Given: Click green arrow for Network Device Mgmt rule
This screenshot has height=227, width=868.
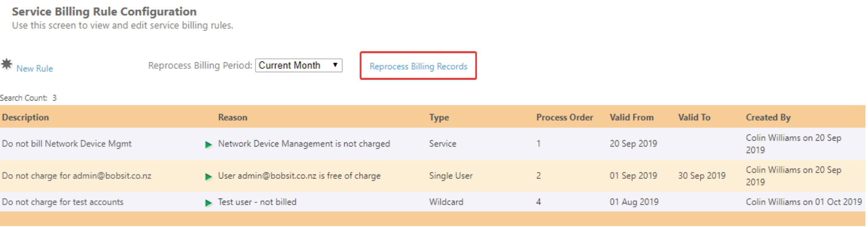Looking at the screenshot, I should point(208,144).
